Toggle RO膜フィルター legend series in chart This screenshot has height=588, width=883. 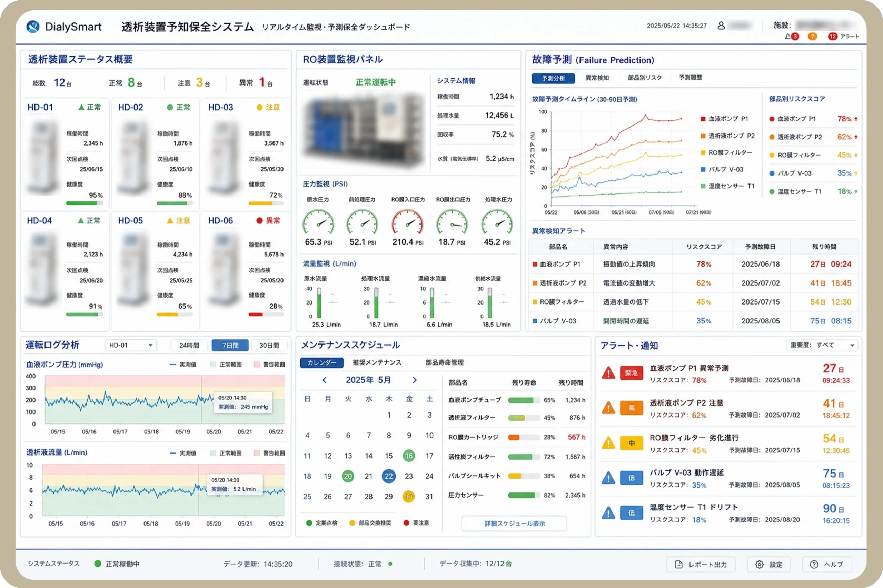click(726, 153)
